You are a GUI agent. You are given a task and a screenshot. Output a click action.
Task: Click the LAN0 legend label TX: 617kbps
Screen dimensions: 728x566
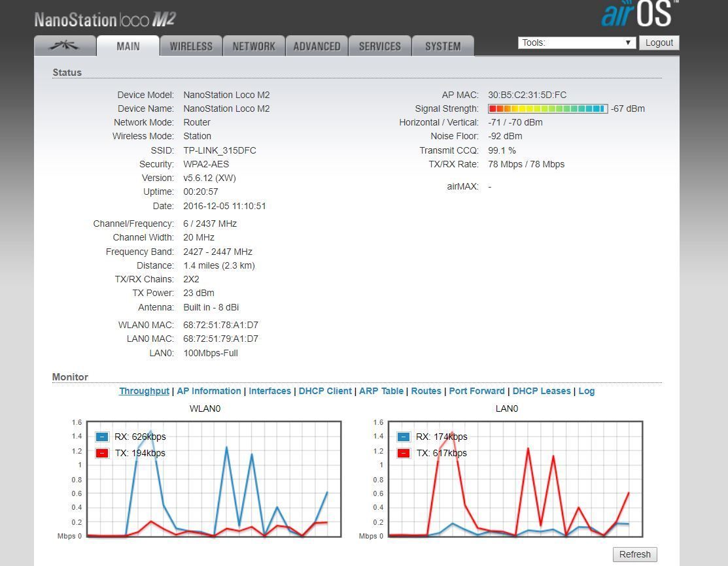tap(442, 453)
